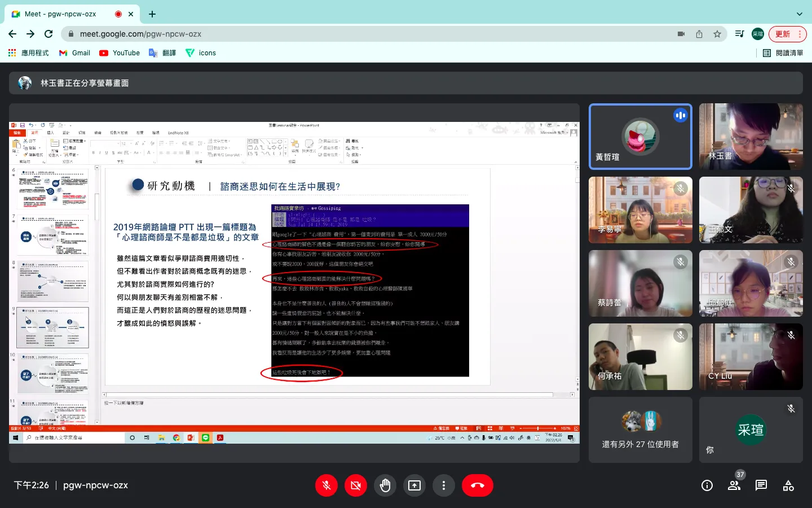The width and height of the screenshot is (812, 508).
Task: Raise hand in the meeting
Action: [385, 485]
